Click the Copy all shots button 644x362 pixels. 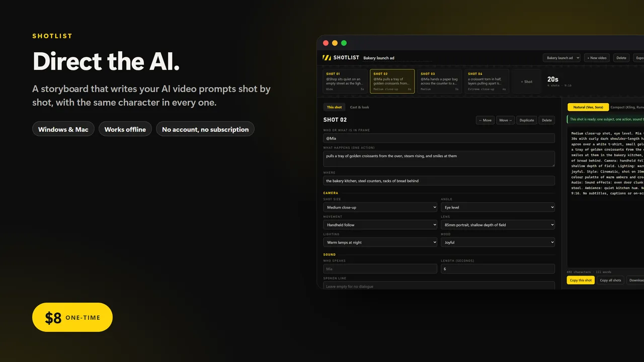click(x=610, y=280)
